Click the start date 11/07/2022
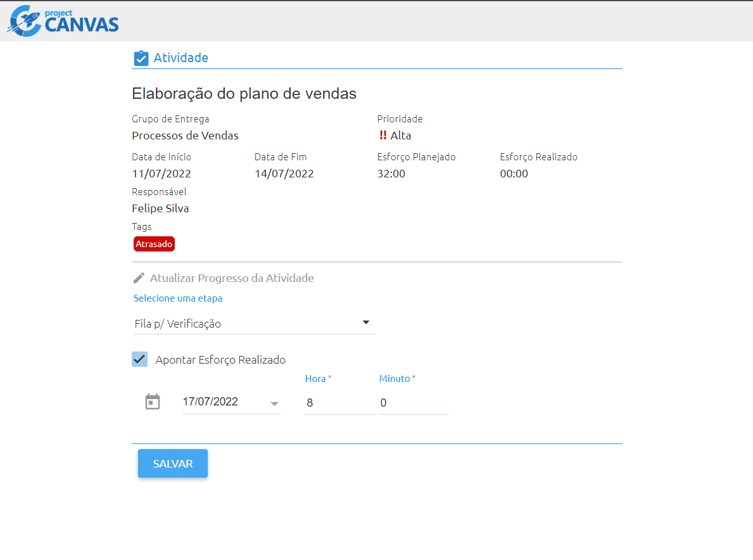753x560 pixels. [161, 174]
